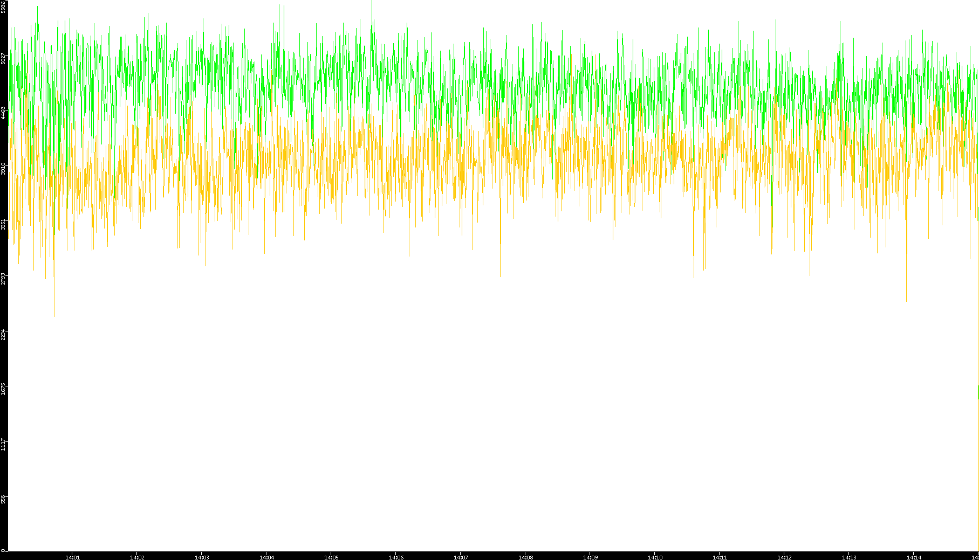The width and height of the screenshot is (979, 560).
Task: Select the 2793 label on vertical axis
Action: tap(4, 279)
